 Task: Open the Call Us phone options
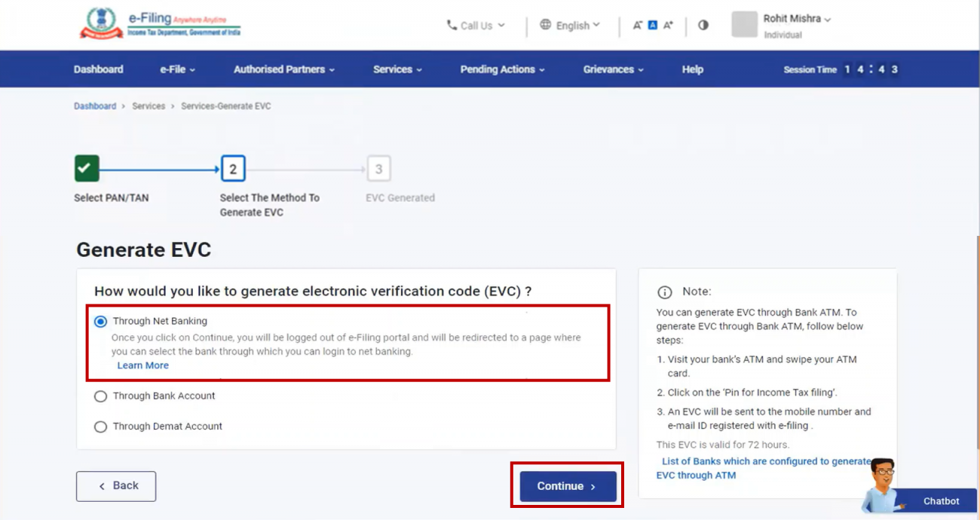pyautogui.click(x=475, y=25)
